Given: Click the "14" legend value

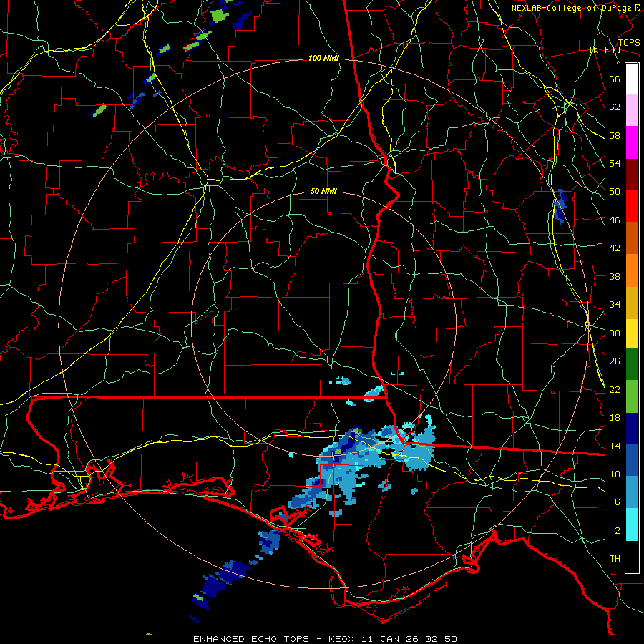Looking at the screenshot, I should [x=615, y=446].
